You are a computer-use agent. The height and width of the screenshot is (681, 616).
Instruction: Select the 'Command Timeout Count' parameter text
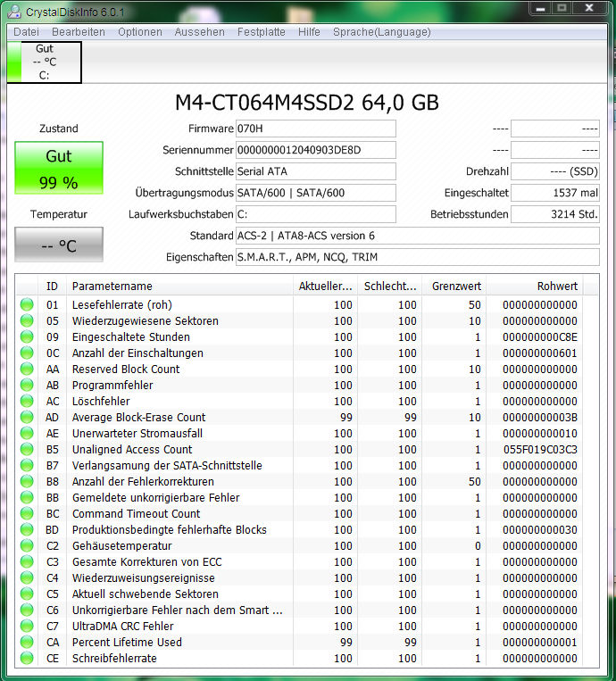(x=136, y=513)
